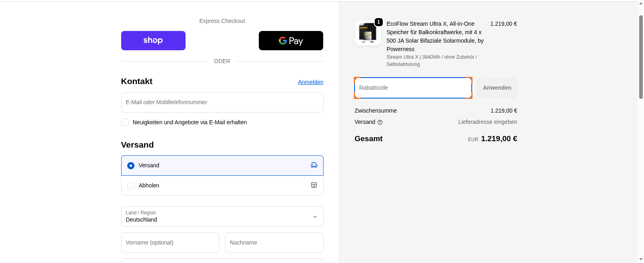Image resolution: width=644 pixels, height=263 pixels.
Task: Click into the Vorname (optional) field
Action: [170, 243]
